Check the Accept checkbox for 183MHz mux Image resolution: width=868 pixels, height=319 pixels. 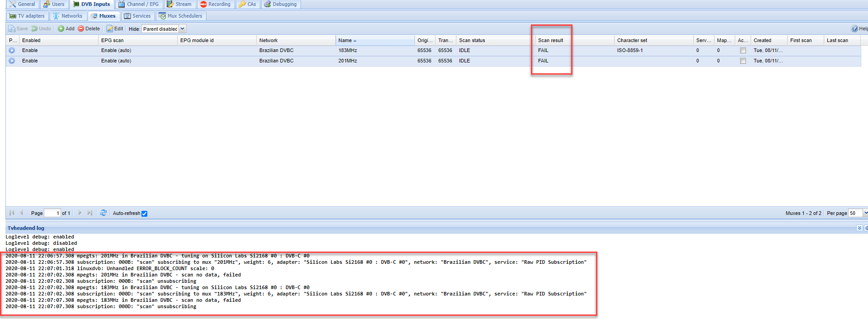743,51
